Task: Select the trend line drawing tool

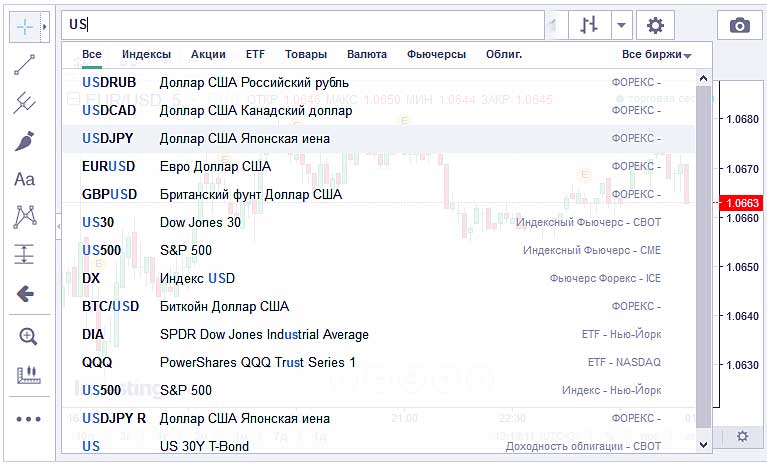Action: click(26, 64)
